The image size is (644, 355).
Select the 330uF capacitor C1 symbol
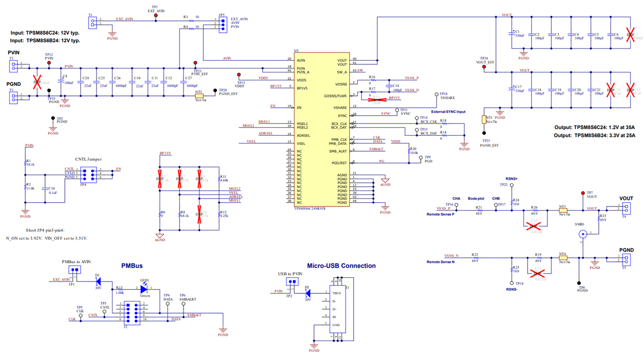coord(513,33)
